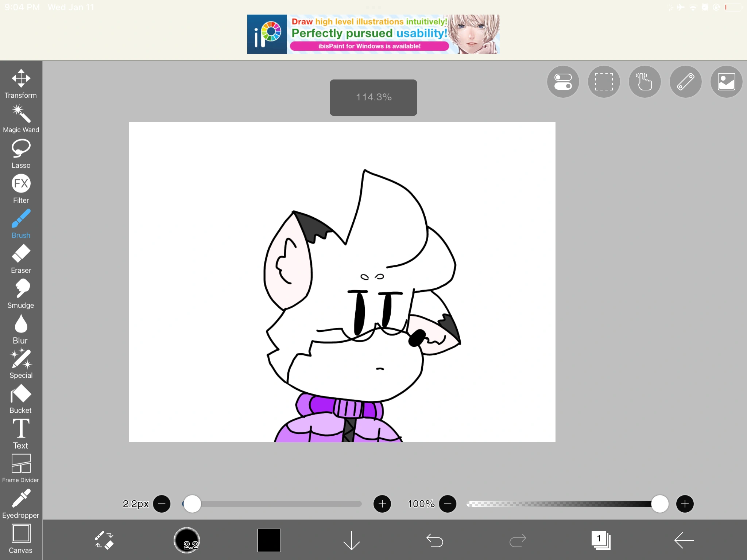
Task: Click the undo arrow
Action: click(434, 540)
